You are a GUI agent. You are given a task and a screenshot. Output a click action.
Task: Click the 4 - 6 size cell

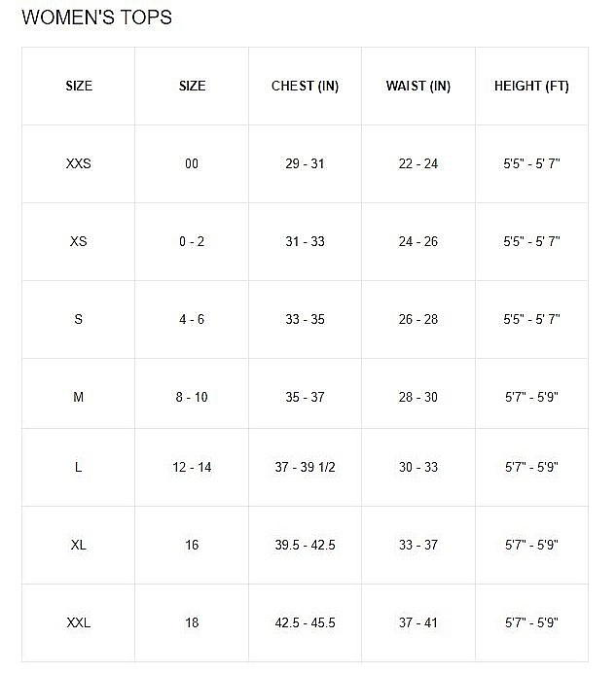point(192,319)
